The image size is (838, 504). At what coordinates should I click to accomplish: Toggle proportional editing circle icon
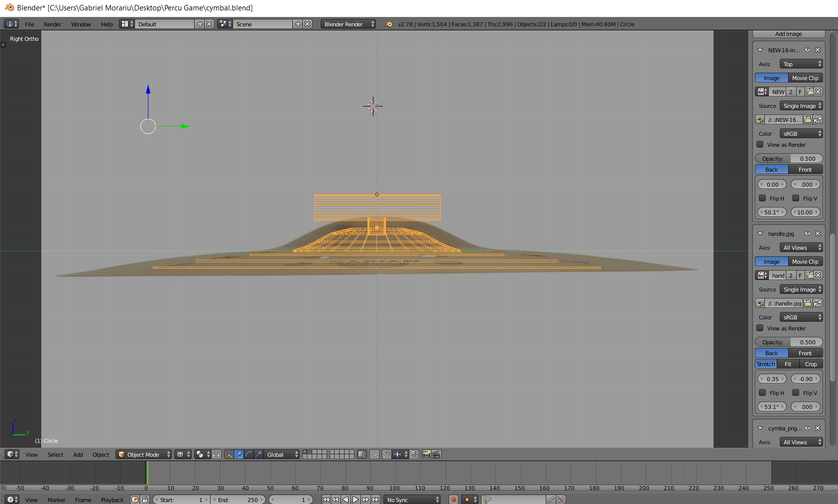(x=374, y=454)
